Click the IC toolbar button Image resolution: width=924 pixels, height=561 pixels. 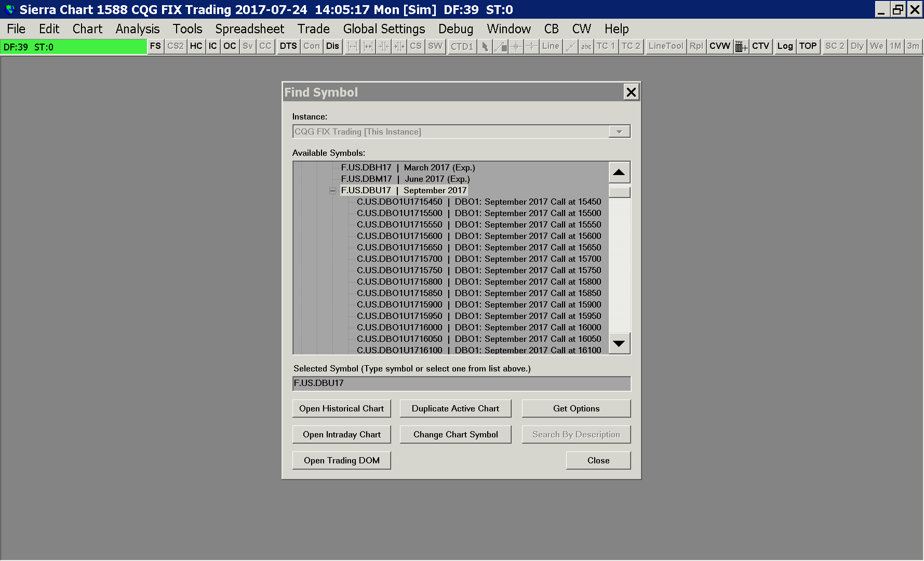pyautogui.click(x=213, y=46)
